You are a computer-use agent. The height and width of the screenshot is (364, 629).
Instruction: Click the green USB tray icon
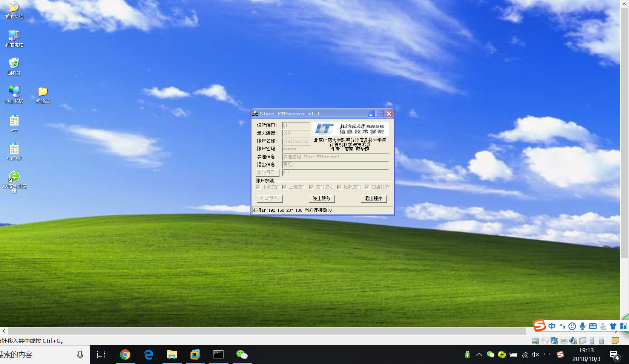point(468,355)
